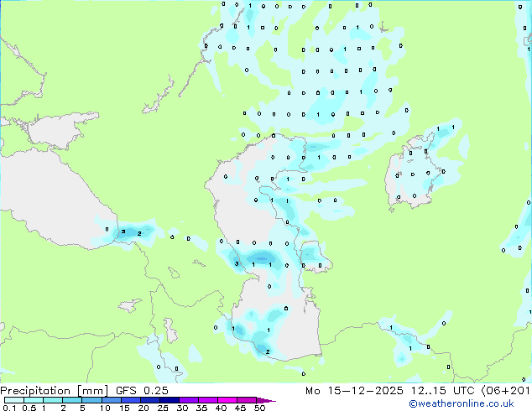Click the 1–2 mm legend swatch
This screenshot has width=532, height=411.
53,400
